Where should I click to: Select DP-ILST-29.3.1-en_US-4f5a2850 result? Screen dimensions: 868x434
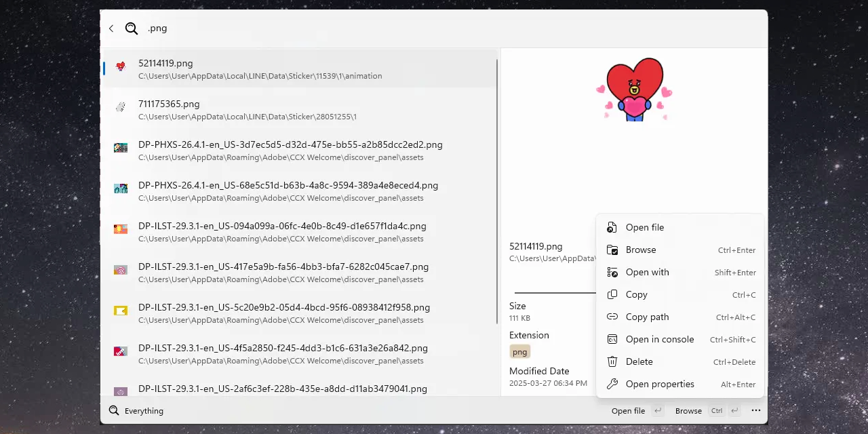click(x=299, y=353)
